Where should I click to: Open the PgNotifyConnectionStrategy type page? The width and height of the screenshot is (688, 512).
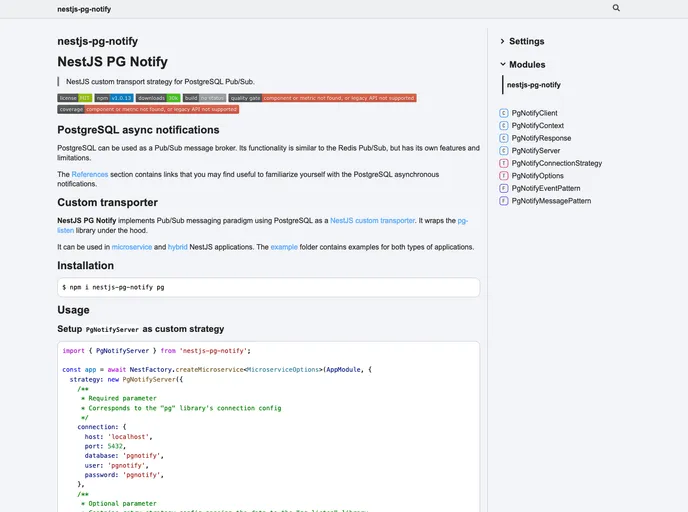[x=557, y=163]
